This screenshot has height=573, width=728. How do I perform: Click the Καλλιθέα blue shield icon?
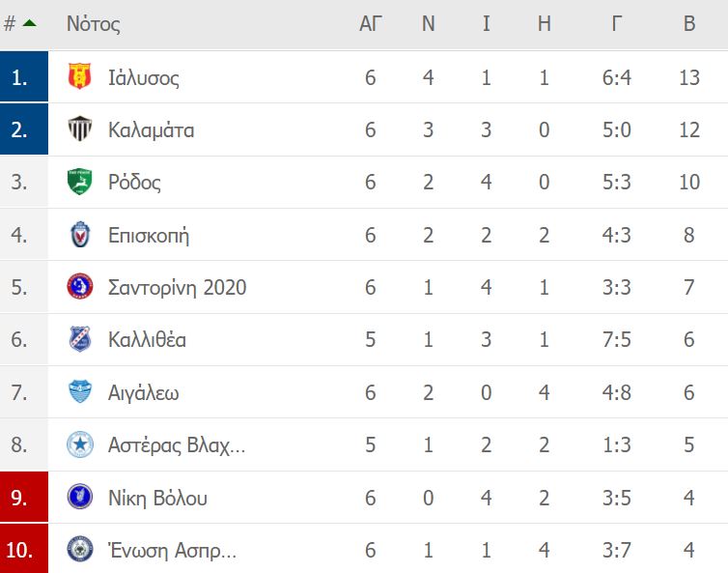pyautogui.click(x=80, y=339)
